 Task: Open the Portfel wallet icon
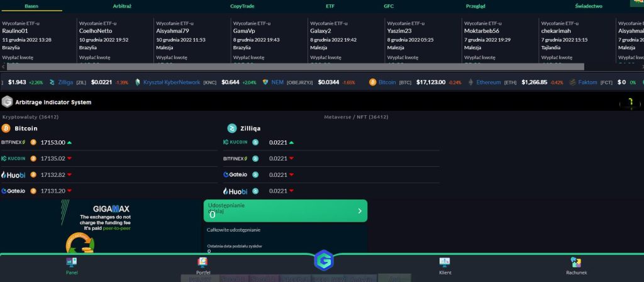(x=203, y=262)
